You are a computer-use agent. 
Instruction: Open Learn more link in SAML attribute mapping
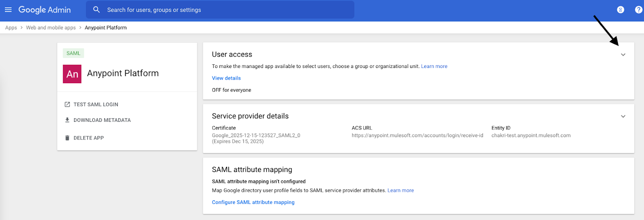[400, 191]
